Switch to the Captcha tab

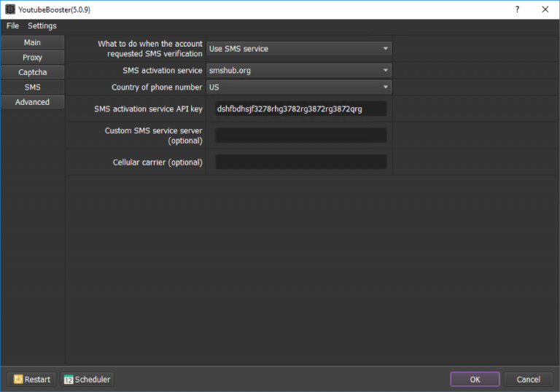33,72
